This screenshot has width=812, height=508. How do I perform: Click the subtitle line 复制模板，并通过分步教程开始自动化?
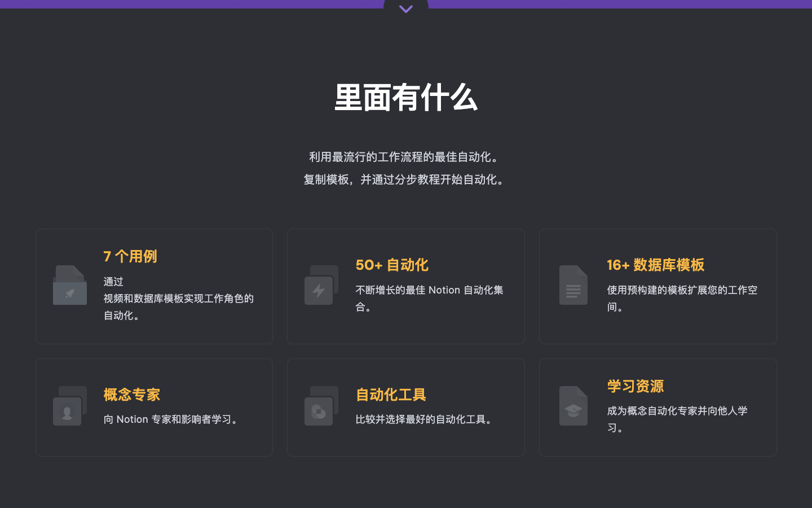[x=405, y=179]
